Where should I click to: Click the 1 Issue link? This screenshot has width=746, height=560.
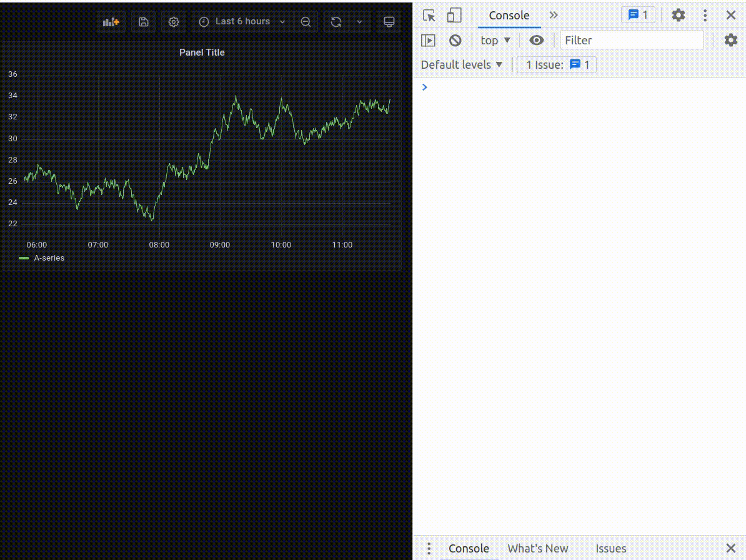557,65
